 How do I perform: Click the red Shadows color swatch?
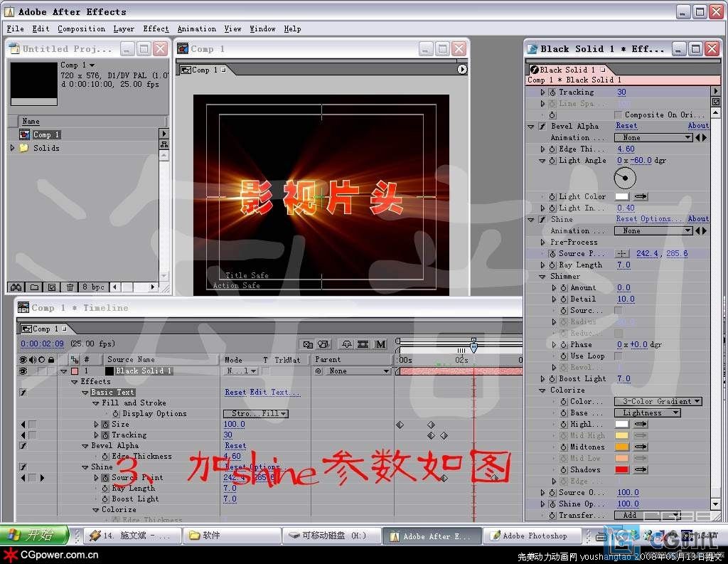[x=621, y=470]
